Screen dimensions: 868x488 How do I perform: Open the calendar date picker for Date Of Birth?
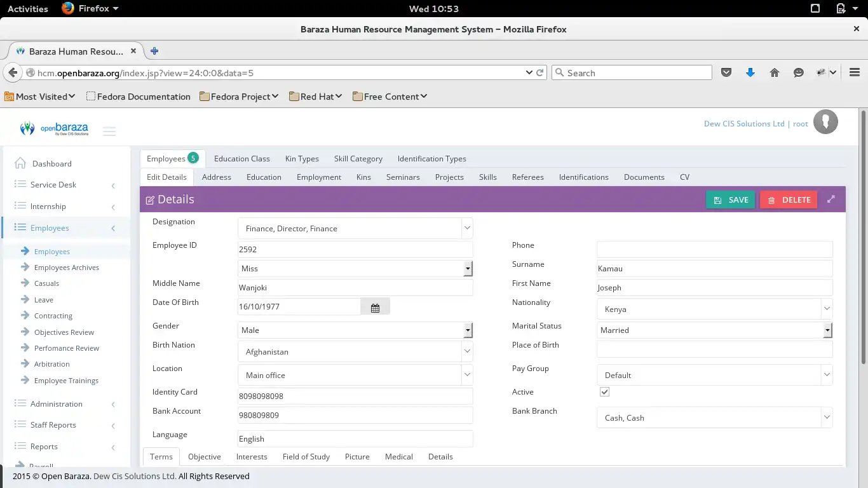pyautogui.click(x=375, y=307)
